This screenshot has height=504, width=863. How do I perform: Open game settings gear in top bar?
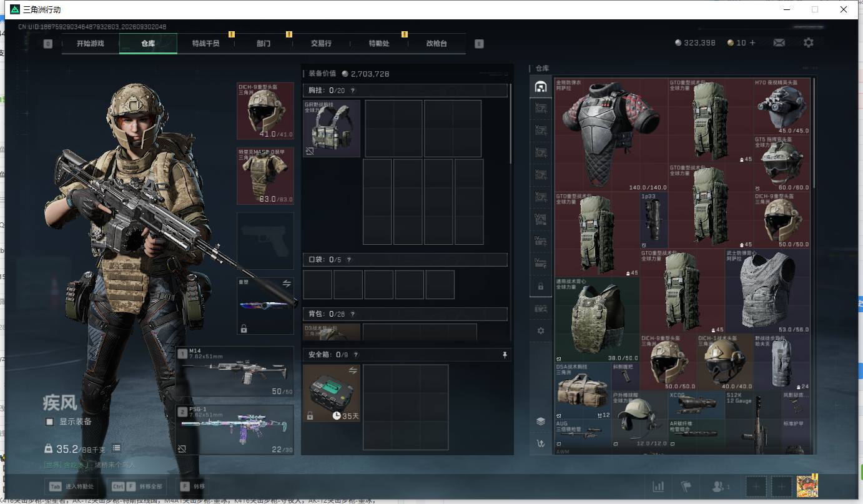pyautogui.click(x=809, y=42)
